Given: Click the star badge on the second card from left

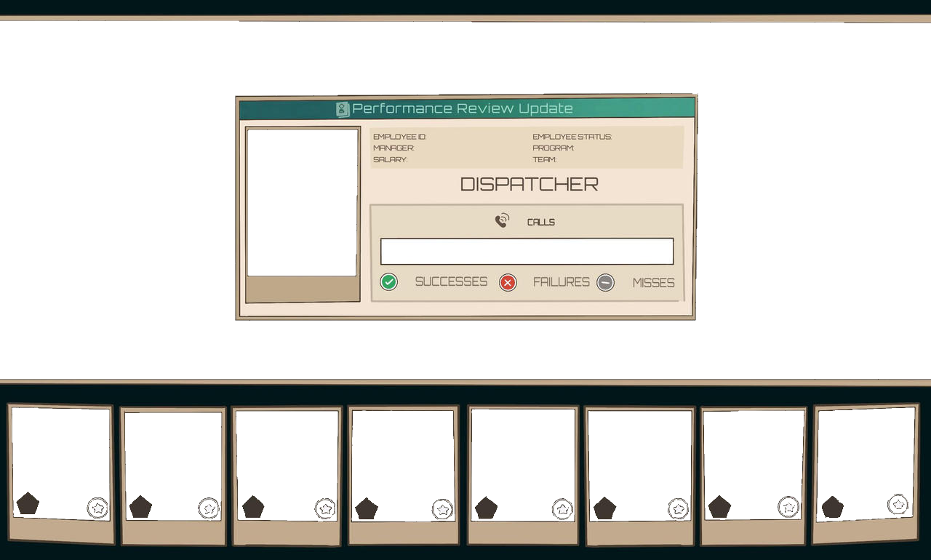Looking at the screenshot, I should click(x=209, y=508).
